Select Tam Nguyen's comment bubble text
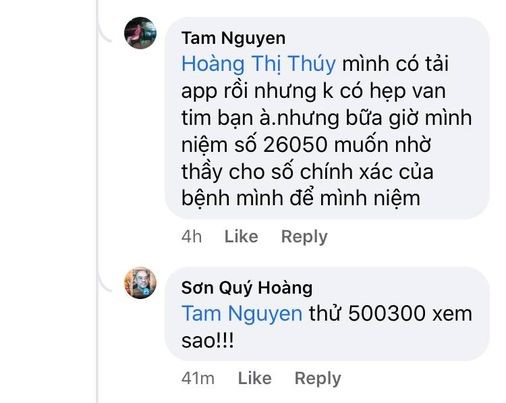506x403 pixels. [x=327, y=118]
